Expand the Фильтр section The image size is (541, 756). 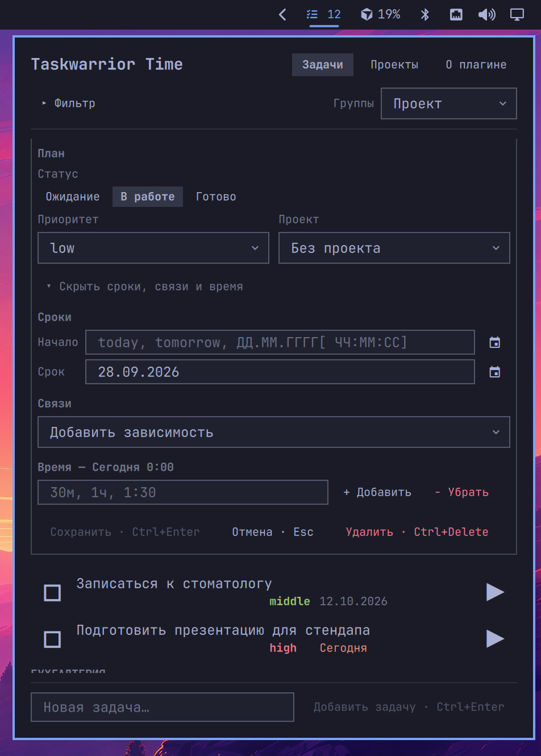(x=68, y=103)
